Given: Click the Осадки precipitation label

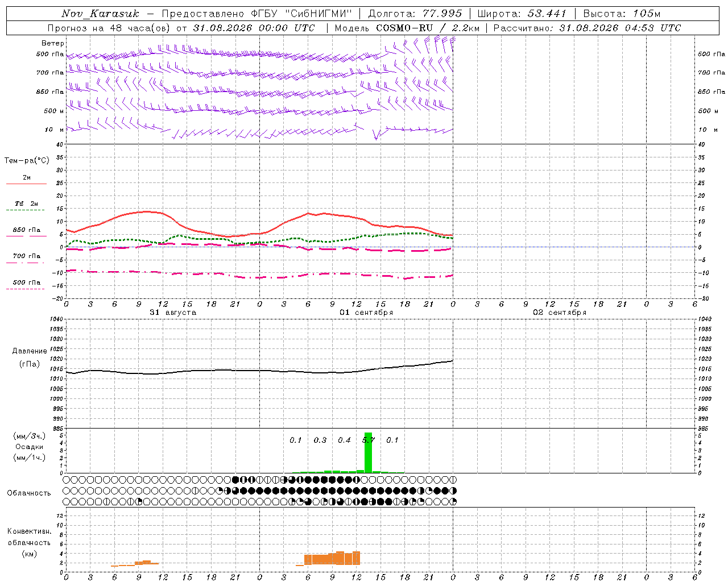Looking at the screenshot, I should (x=30, y=447).
